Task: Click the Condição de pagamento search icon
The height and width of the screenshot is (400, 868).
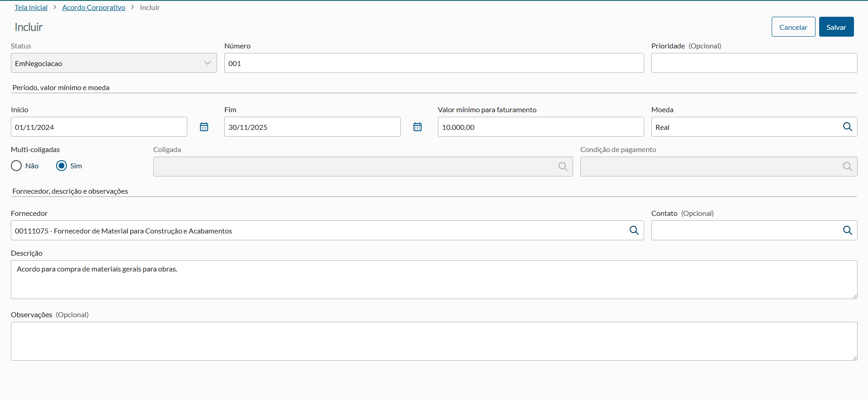Action: [847, 167]
